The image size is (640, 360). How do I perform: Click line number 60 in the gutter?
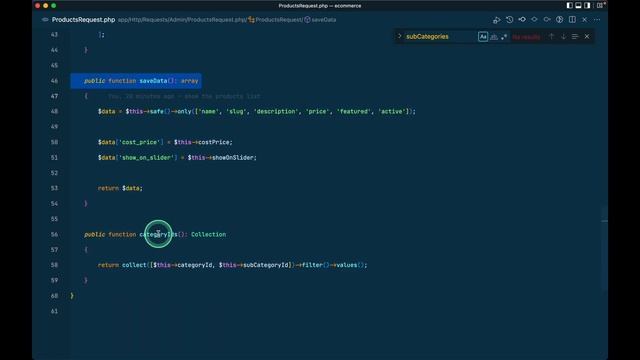54,296
